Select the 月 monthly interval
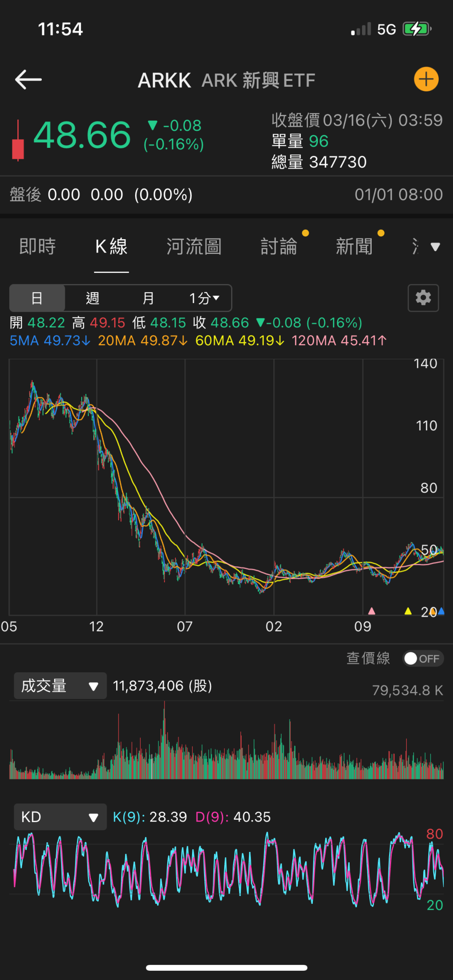Image resolution: width=453 pixels, height=980 pixels. click(148, 298)
